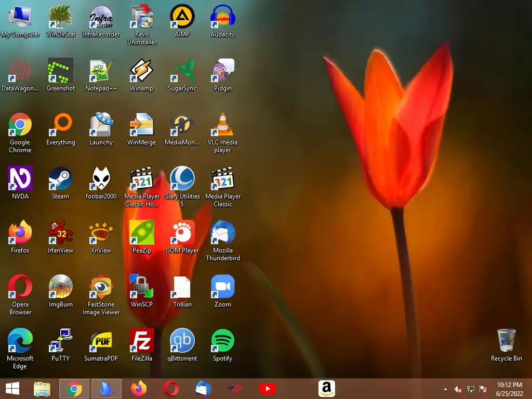Select the Steam desktop shortcut
Image resolution: width=532 pixels, height=399 pixels.
click(60, 182)
